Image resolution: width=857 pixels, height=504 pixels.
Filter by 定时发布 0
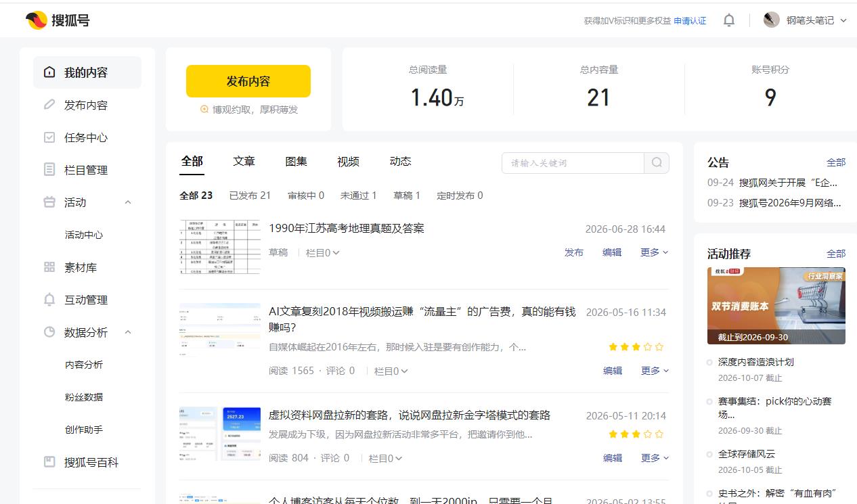pos(460,196)
